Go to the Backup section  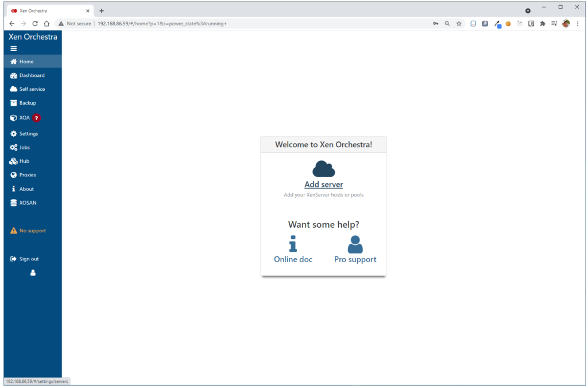[x=27, y=103]
